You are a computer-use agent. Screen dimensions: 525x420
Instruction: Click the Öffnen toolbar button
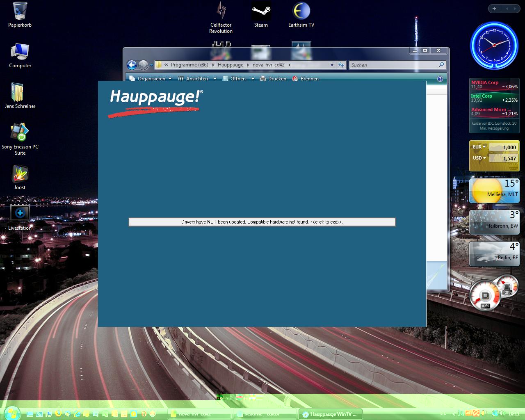pyautogui.click(x=234, y=79)
